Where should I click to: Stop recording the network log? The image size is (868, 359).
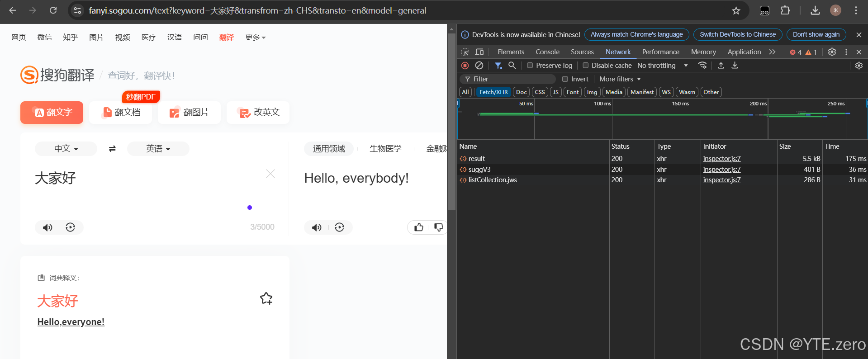pyautogui.click(x=465, y=66)
